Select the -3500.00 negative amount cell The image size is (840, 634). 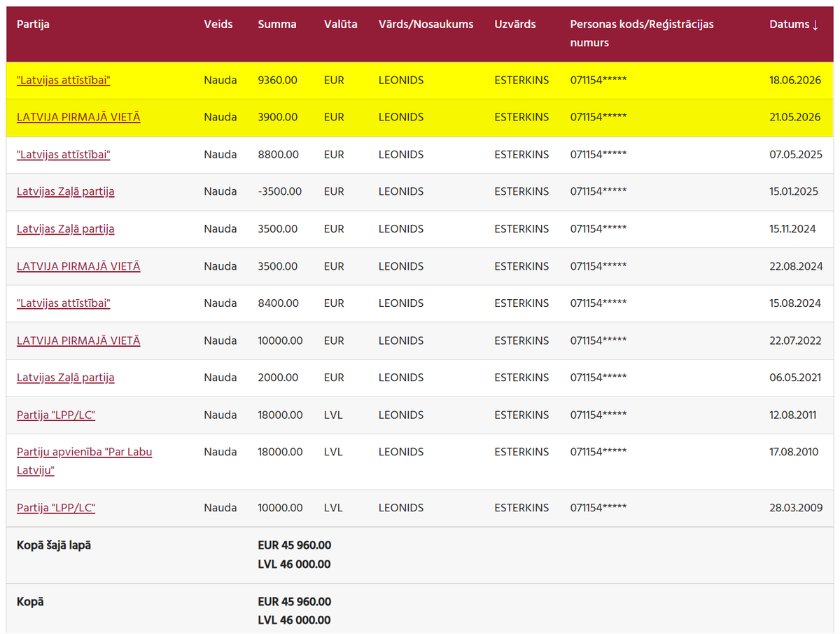pos(280,192)
